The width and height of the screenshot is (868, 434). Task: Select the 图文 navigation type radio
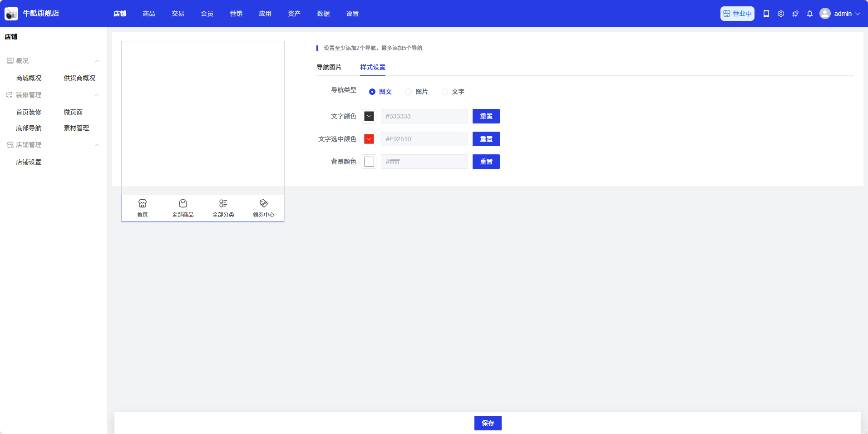coord(372,92)
